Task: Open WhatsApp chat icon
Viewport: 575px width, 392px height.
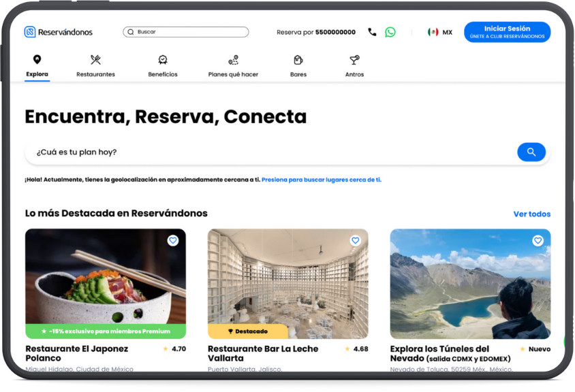Action: click(390, 32)
